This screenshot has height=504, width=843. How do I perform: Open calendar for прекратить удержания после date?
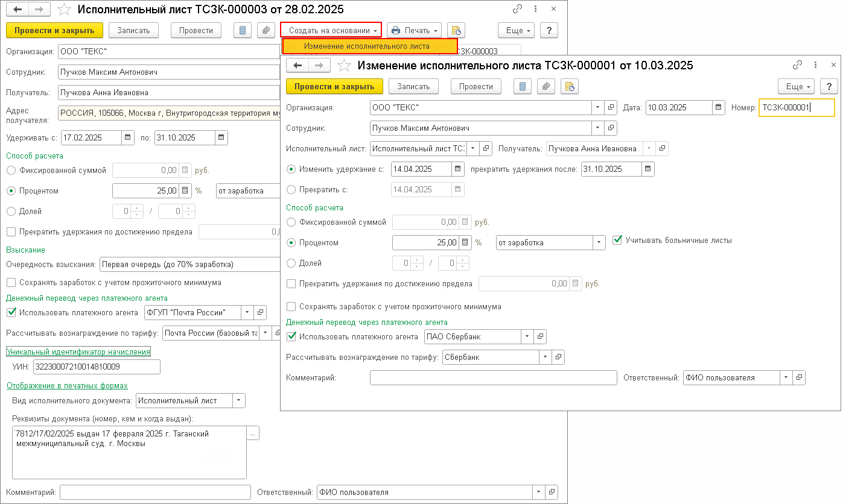click(648, 169)
